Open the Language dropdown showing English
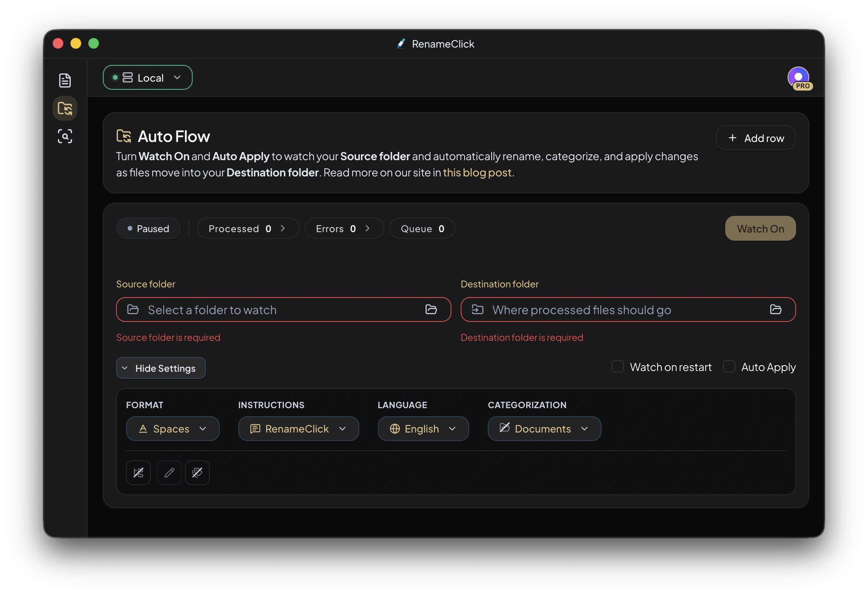The width and height of the screenshot is (868, 595). pos(423,429)
